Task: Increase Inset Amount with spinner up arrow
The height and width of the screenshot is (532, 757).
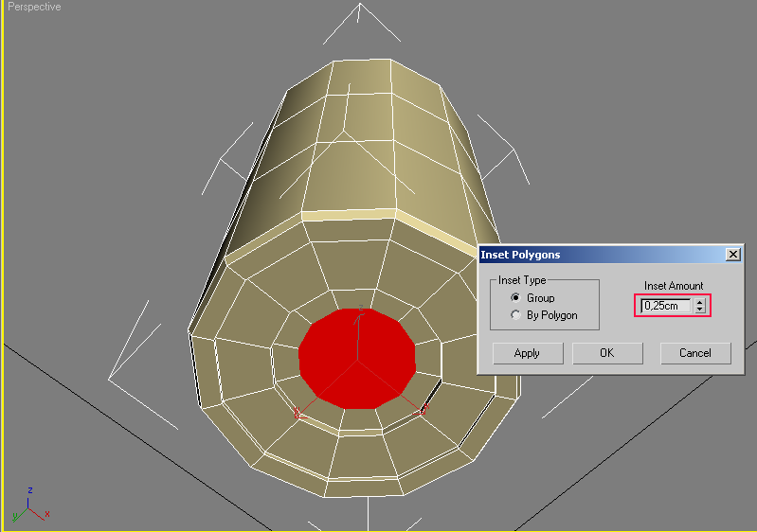Action: (x=700, y=302)
